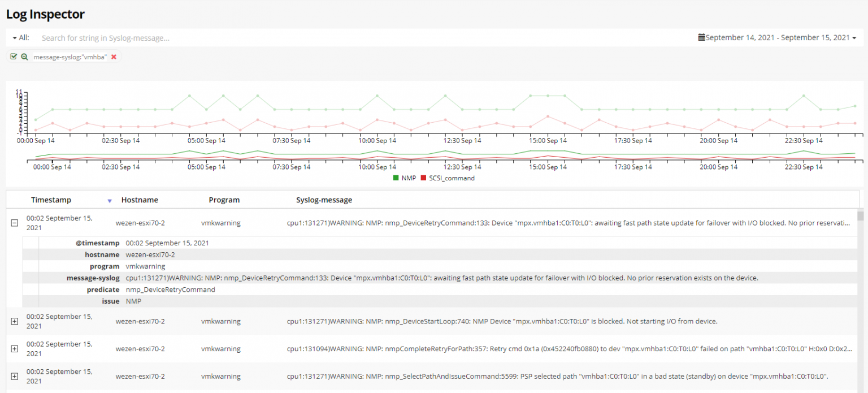Open the All field selector dropdown
Image resolution: width=868 pixels, height=393 pixels.
(20, 37)
